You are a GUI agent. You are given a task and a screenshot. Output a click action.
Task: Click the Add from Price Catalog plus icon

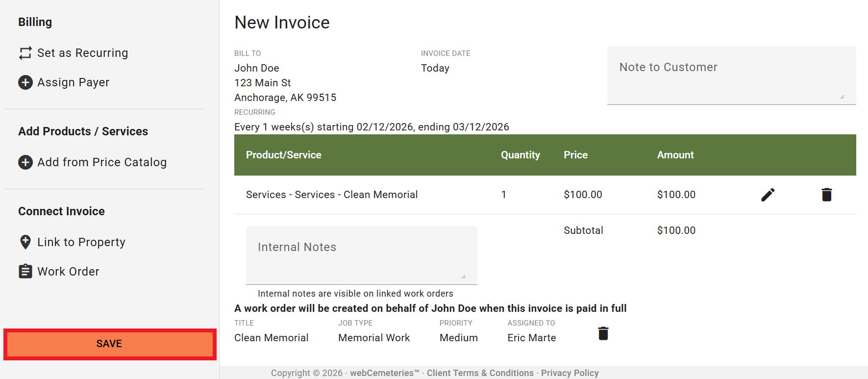[x=25, y=162]
